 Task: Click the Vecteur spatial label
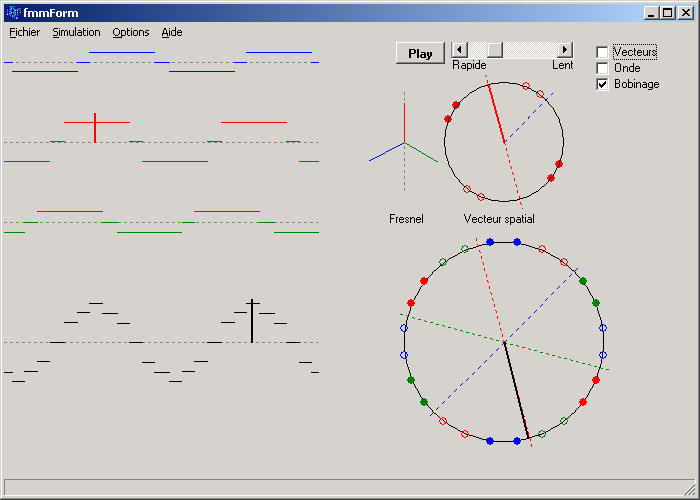point(499,219)
